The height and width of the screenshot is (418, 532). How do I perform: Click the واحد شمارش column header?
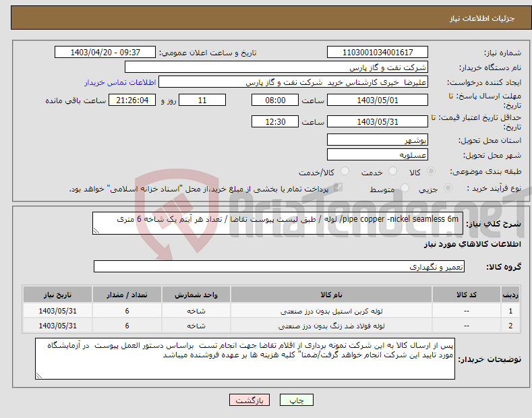coord(196,295)
